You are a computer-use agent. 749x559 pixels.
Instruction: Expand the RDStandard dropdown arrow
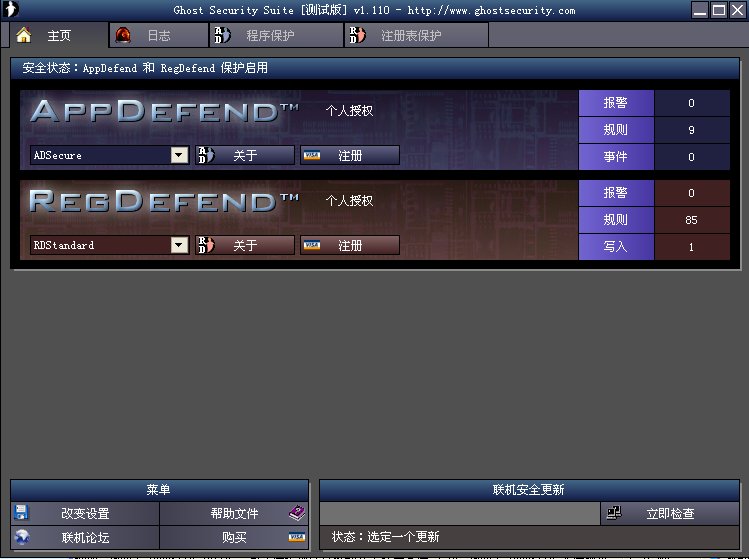(x=179, y=245)
